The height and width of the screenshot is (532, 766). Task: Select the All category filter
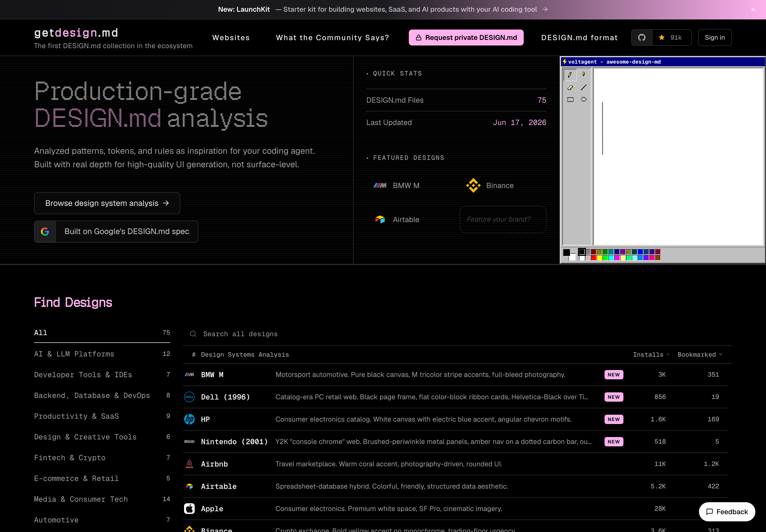point(102,333)
